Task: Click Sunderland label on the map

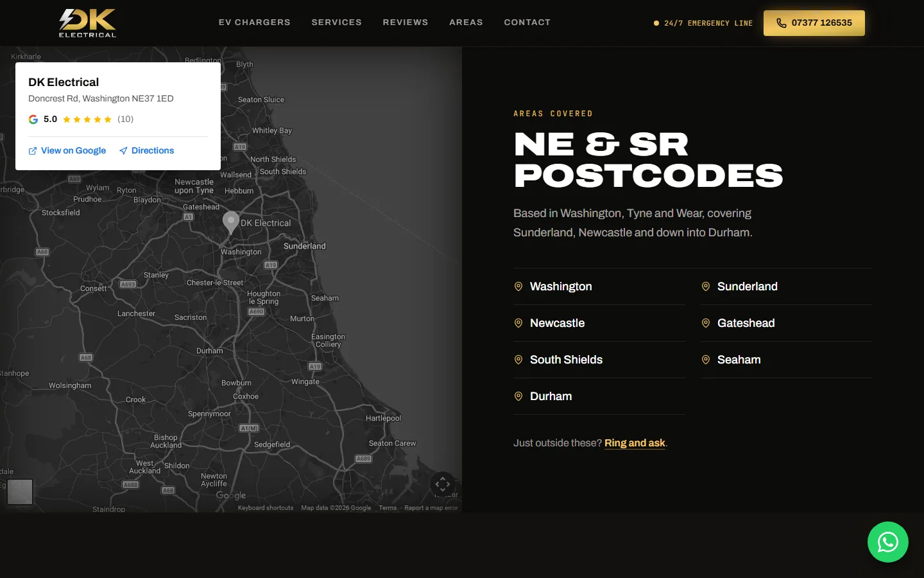Action: [305, 246]
